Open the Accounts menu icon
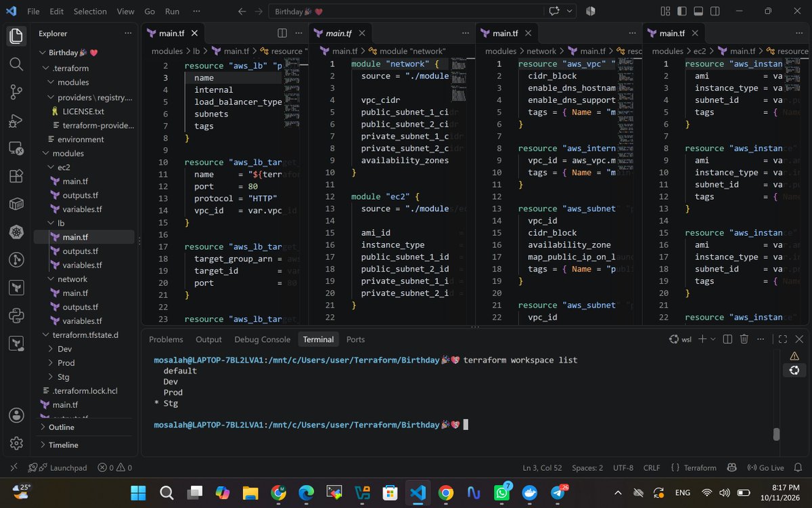Screen dimensions: 812x508 tap(16, 415)
